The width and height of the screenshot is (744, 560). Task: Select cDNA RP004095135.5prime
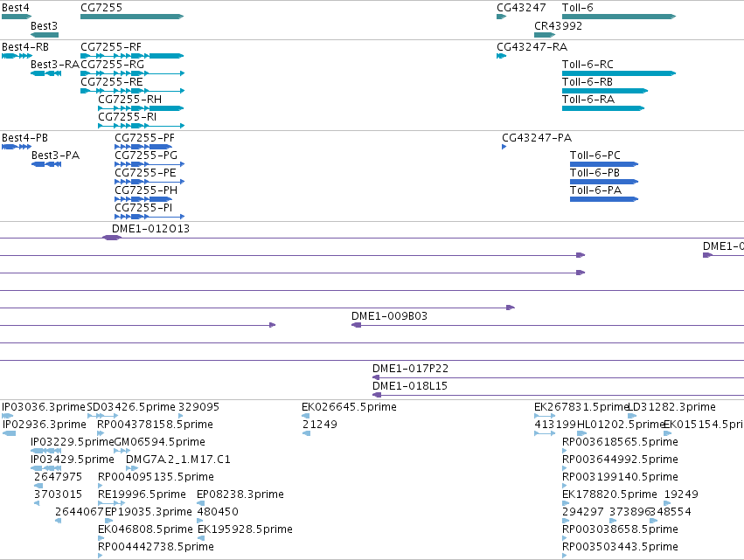[x=101, y=486]
